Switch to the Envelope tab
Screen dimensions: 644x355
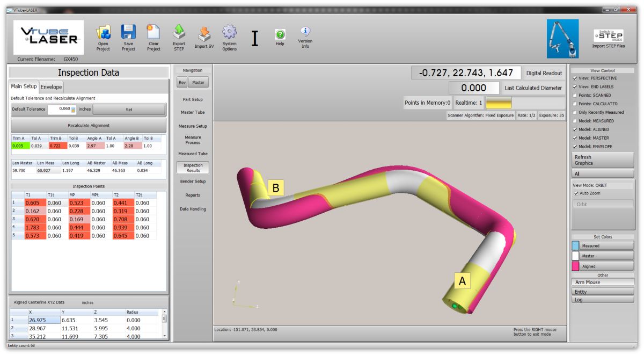pyautogui.click(x=52, y=86)
